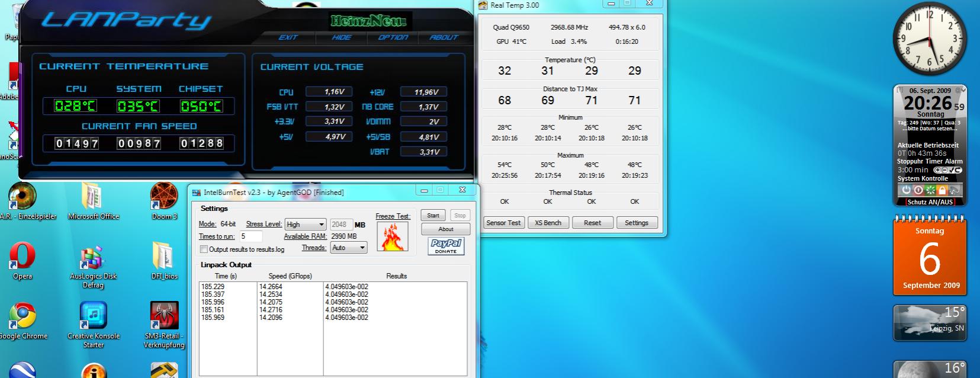The width and height of the screenshot is (980, 378).
Task: Click HIDE in the LANParty menu
Action: point(342,37)
